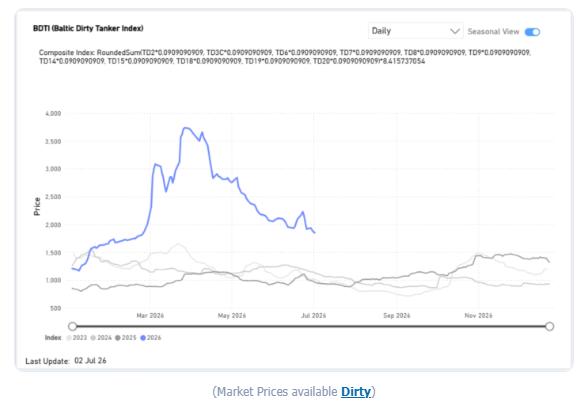Click the 1,500 price axis value
The image size is (587, 410).
(53, 253)
